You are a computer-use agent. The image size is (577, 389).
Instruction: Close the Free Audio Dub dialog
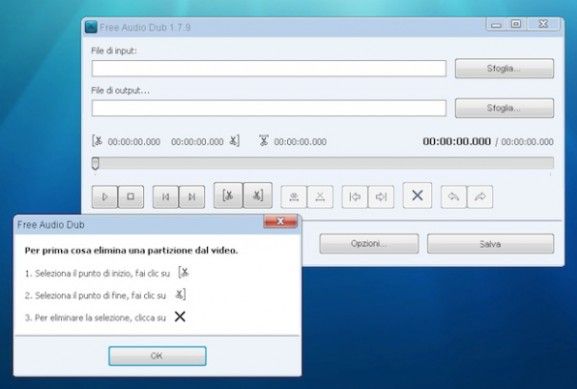(x=280, y=221)
